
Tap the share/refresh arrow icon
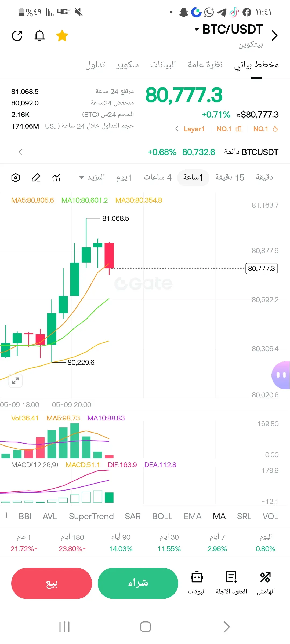pyautogui.click(x=17, y=36)
